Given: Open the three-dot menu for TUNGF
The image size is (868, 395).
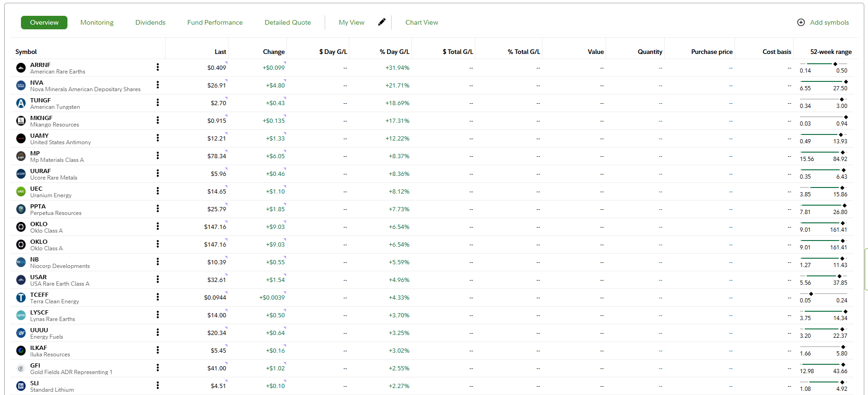Looking at the screenshot, I should point(158,102).
